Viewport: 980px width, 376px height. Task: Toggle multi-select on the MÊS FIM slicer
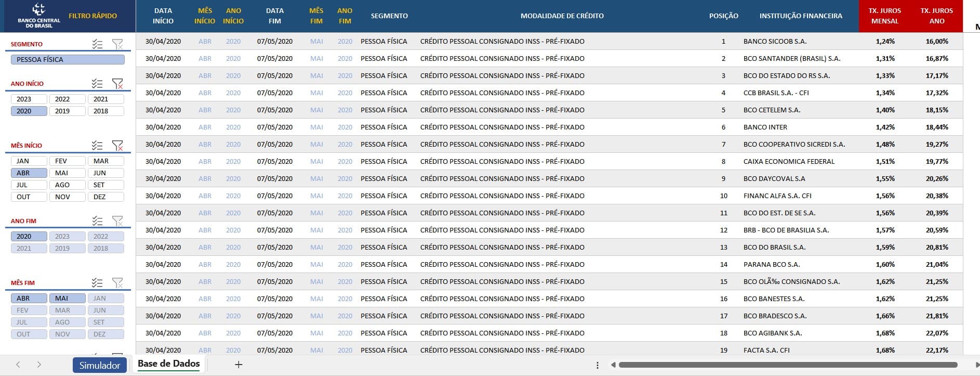[x=97, y=282]
